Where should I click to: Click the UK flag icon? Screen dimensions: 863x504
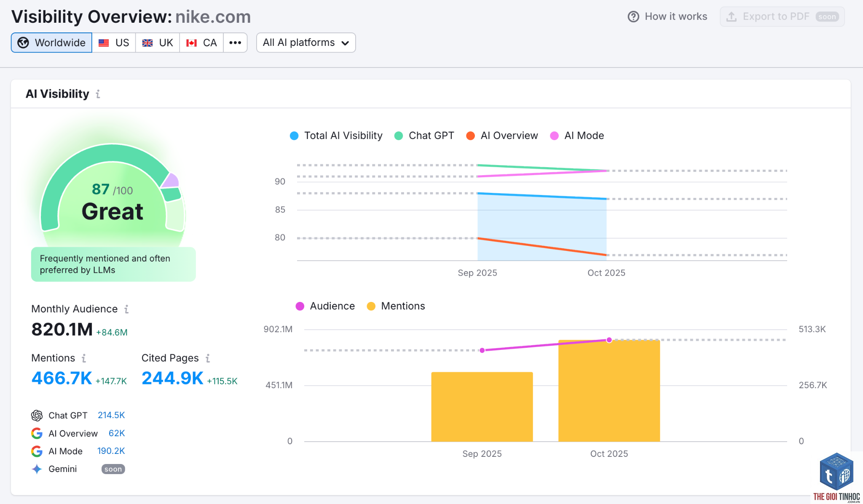147,43
